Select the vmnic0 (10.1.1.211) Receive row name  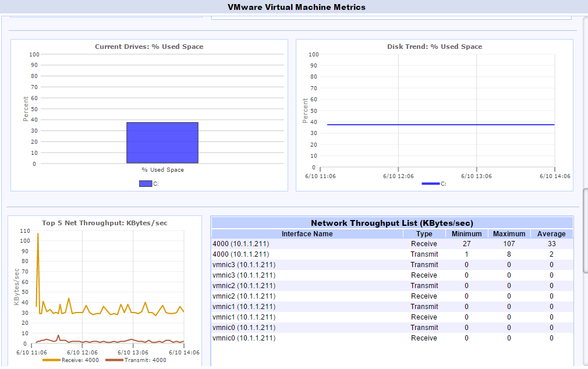(244, 338)
